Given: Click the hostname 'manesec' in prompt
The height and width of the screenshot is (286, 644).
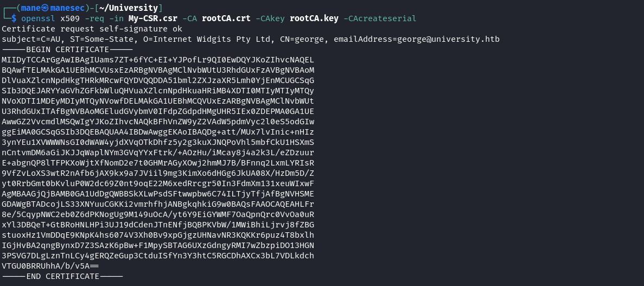Looking at the screenshot, I should click(x=67, y=8).
